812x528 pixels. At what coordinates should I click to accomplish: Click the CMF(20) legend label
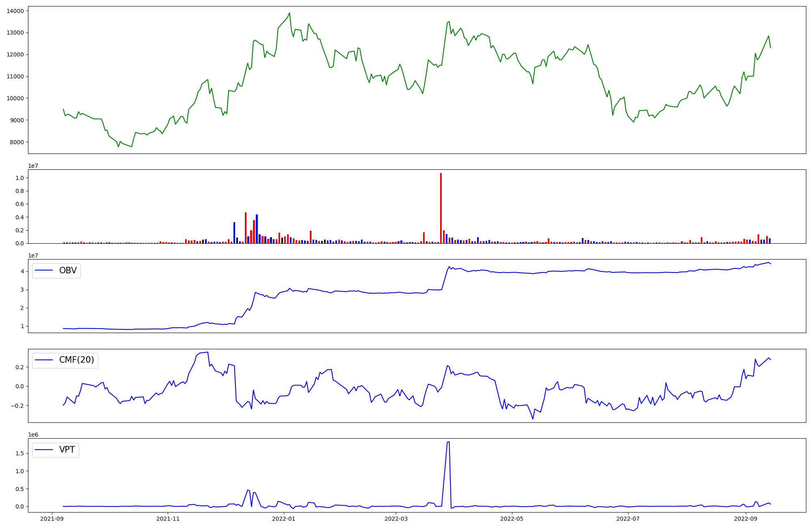[76, 360]
